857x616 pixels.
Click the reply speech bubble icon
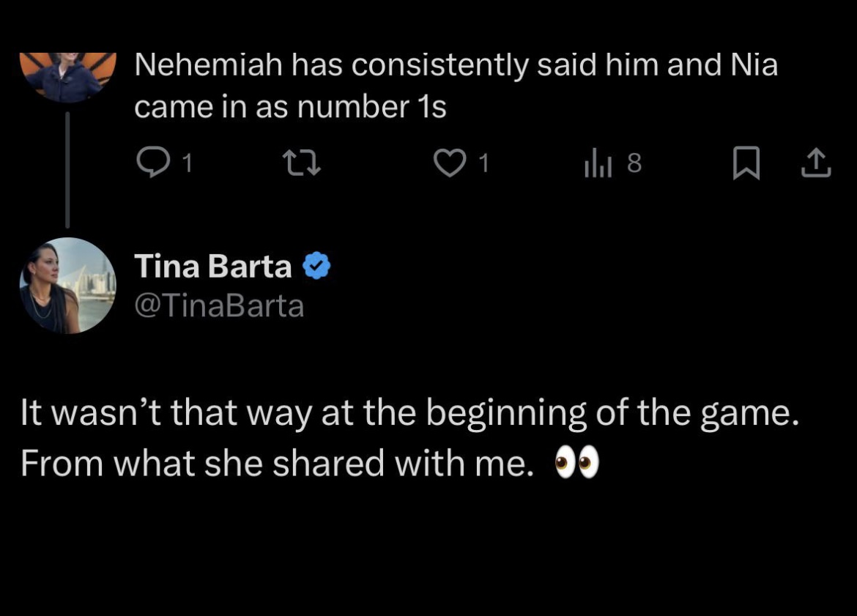[x=152, y=163]
